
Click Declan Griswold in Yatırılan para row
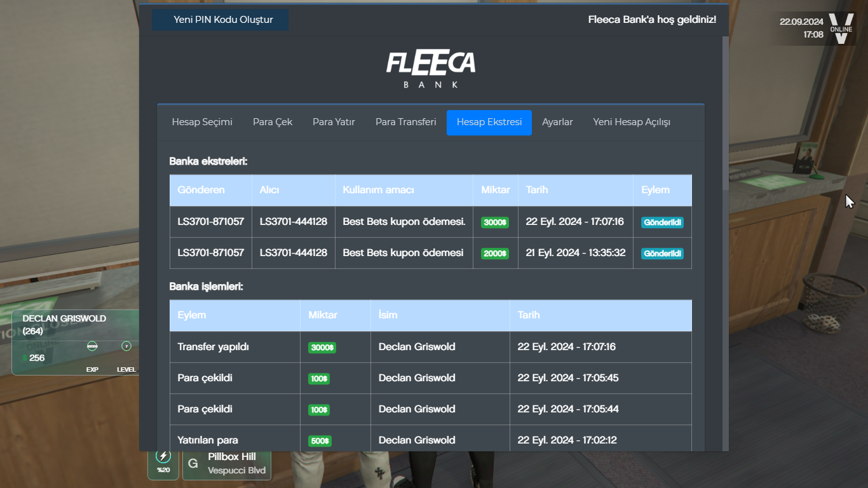417,440
